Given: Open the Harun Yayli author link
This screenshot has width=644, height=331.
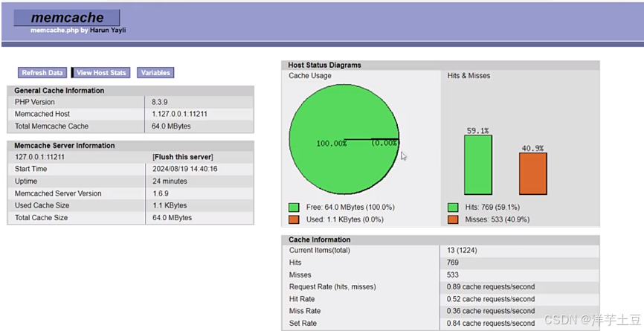Looking at the screenshot, I should (x=108, y=30).
